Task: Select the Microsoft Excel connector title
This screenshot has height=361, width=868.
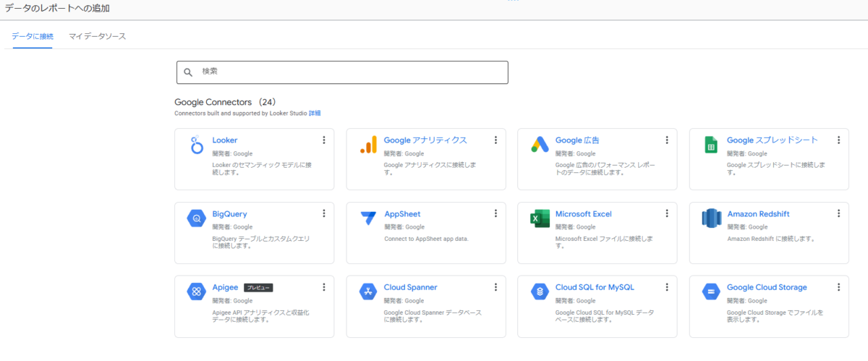Action: [584, 214]
